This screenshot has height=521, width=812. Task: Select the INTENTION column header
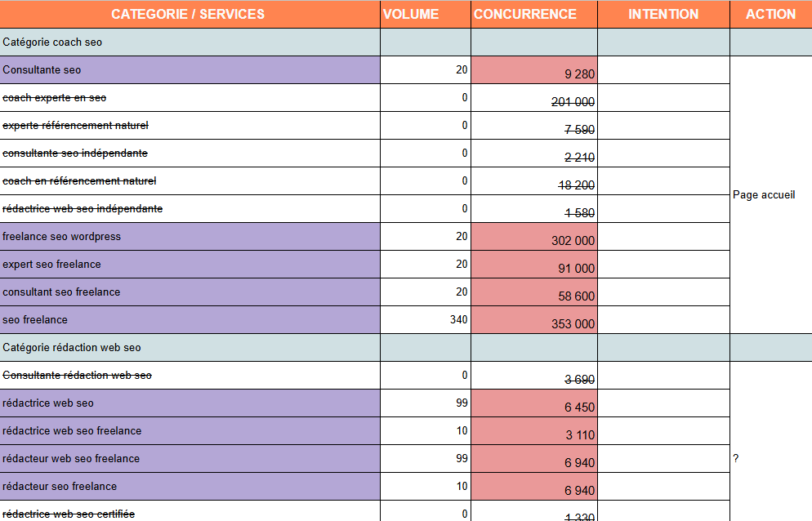663,14
